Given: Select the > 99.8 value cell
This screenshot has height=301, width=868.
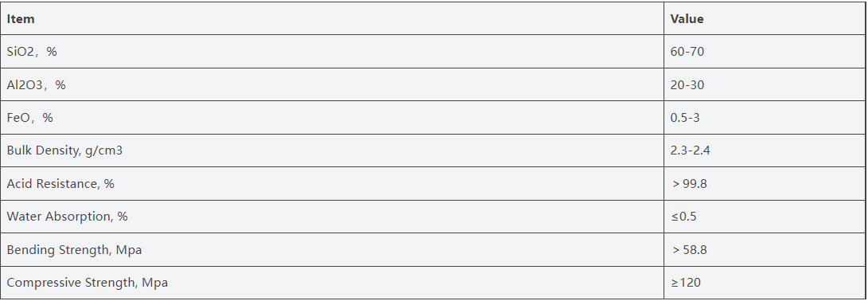Looking at the screenshot, I should 765,183.
